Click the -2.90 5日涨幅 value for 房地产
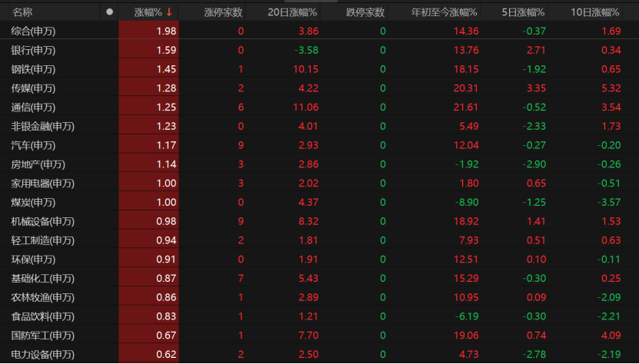The image size is (639, 364). tap(534, 164)
